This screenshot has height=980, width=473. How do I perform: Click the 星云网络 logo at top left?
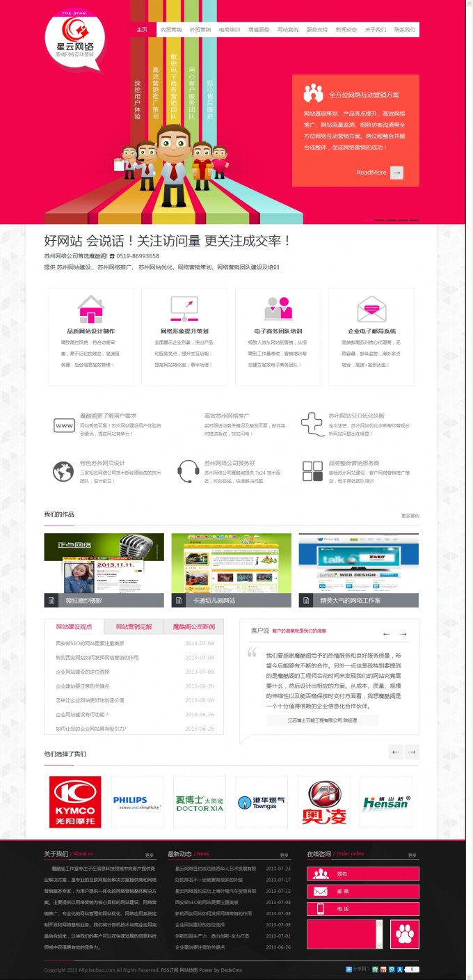(x=74, y=42)
